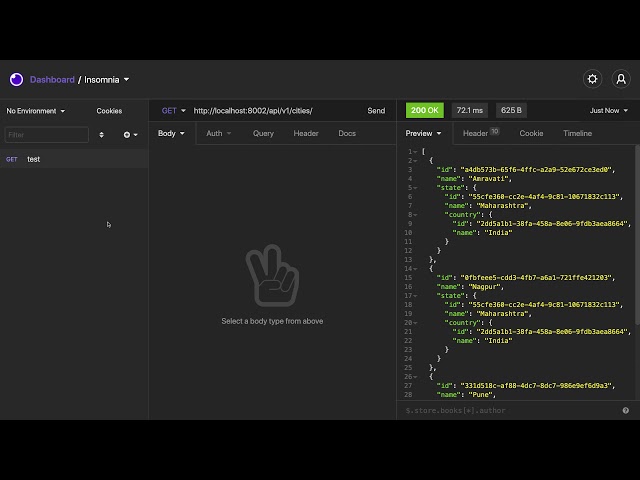The height and width of the screenshot is (480, 640).
Task: Expand the Insomnia workspace dropdown
Action: coord(107,80)
